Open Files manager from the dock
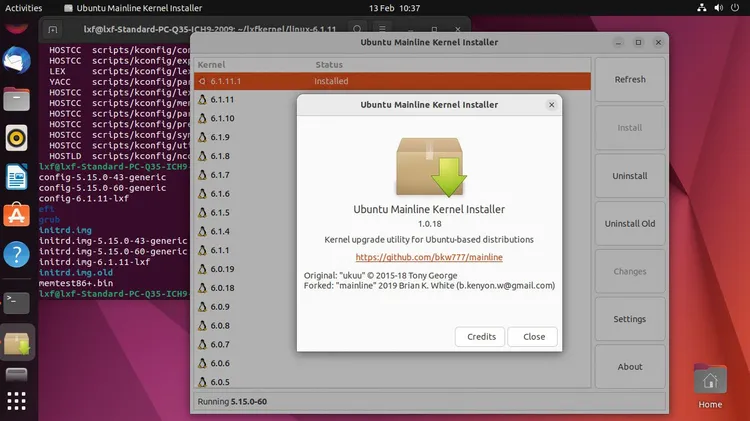The width and height of the screenshot is (750, 421). pos(17,100)
